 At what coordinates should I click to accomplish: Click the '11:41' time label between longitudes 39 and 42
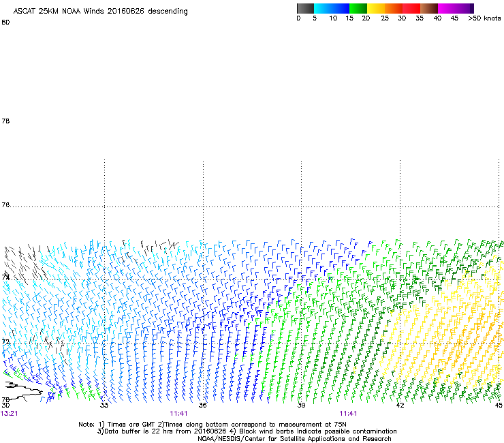[x=348, y=414]
